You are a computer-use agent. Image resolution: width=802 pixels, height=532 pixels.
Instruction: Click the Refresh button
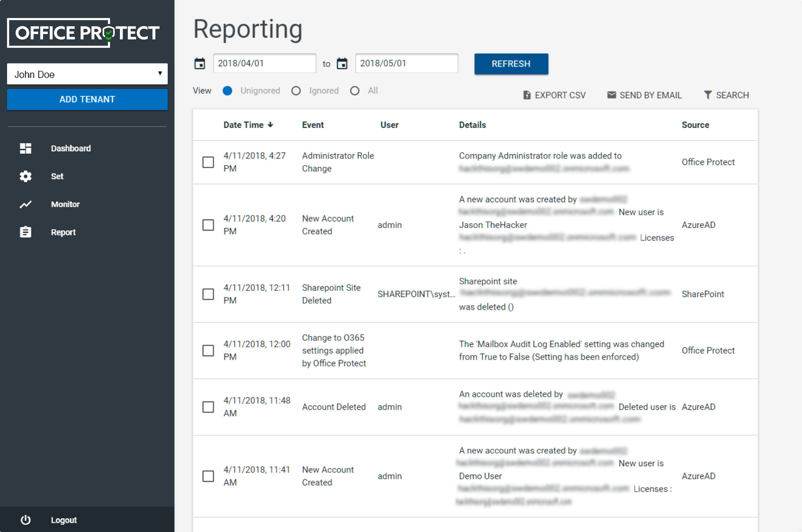click(x=511, y=63)
